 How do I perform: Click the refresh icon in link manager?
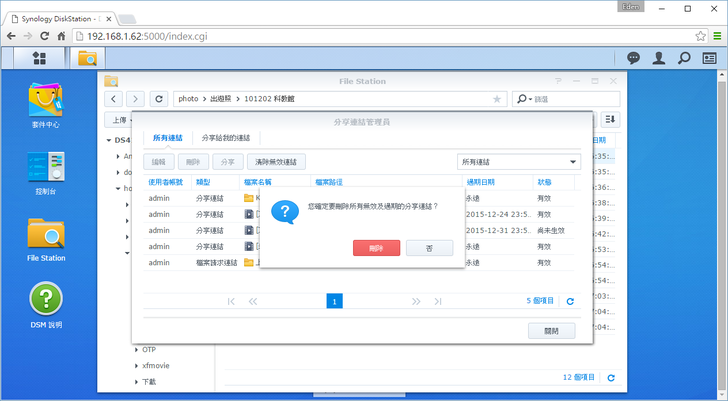[570, 300]
